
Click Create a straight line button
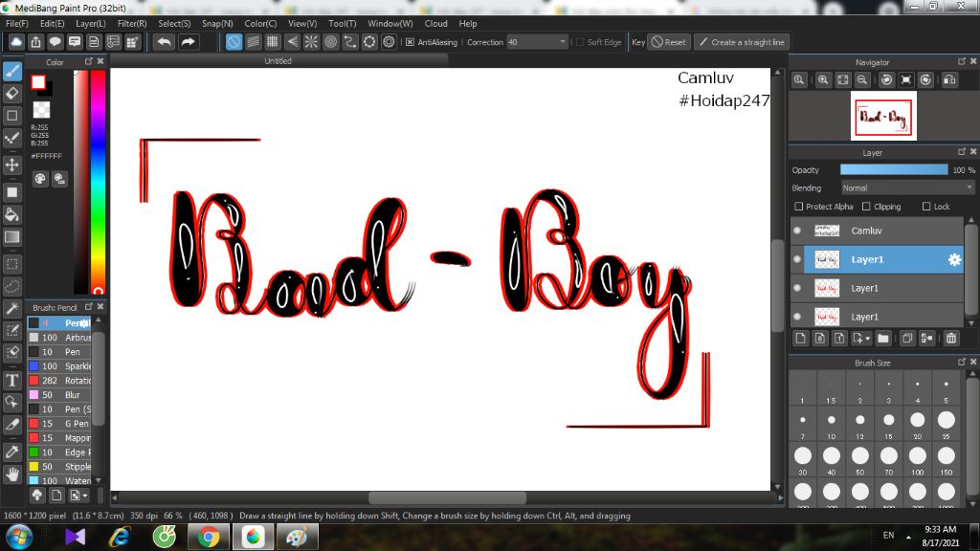(x=742, y=42)
